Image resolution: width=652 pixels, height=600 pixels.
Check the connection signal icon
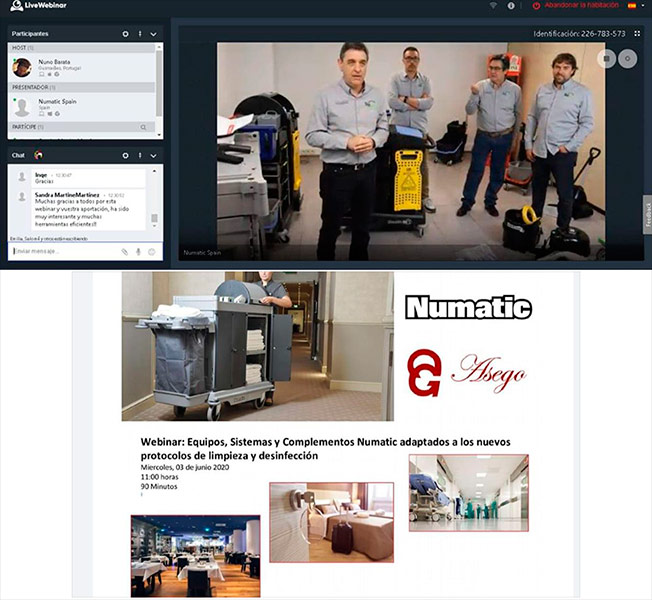click(x=493, y=6)
